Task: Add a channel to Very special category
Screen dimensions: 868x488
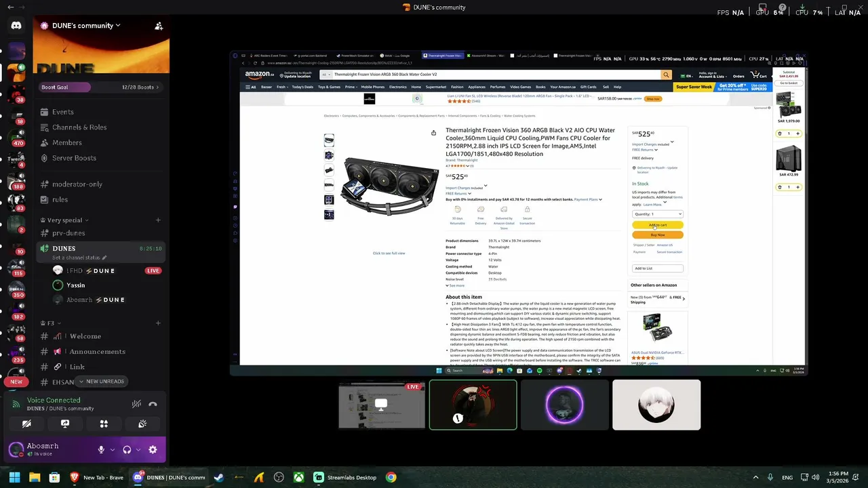Action: point(158,220)
